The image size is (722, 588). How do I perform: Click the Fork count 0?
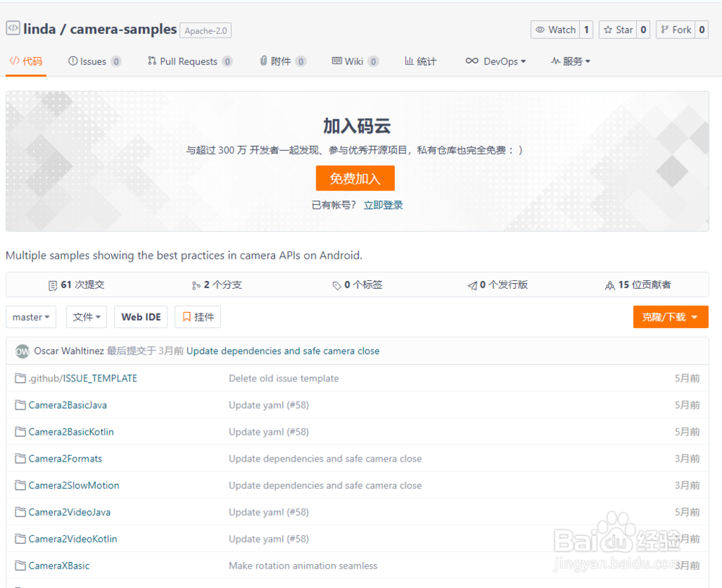(702, 30)
